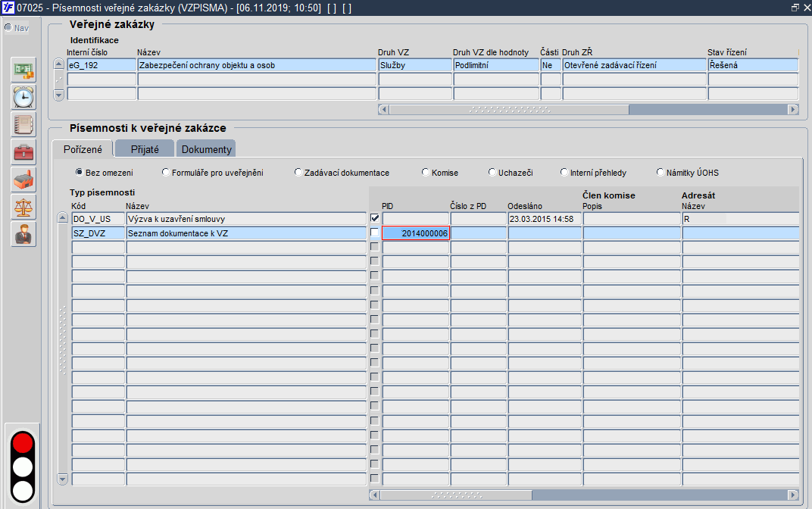
Task: Uncheck the DO_V_US row checkbox
Action: click(x=375, y=218)
